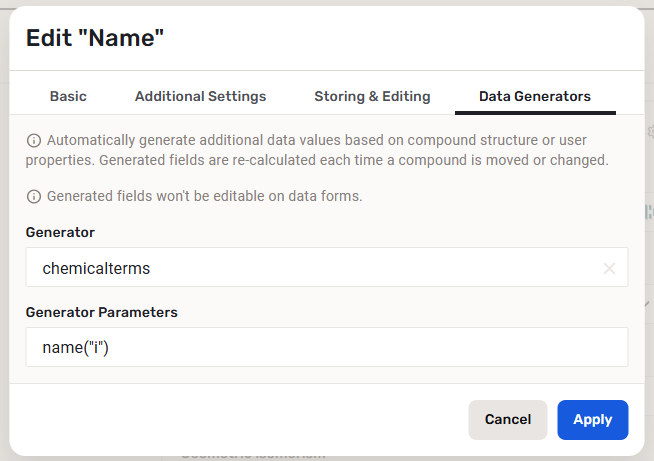Click the gear icon behind the dialog
The height and width of the screenshot is (461, 654).
[x=649, y=132]
